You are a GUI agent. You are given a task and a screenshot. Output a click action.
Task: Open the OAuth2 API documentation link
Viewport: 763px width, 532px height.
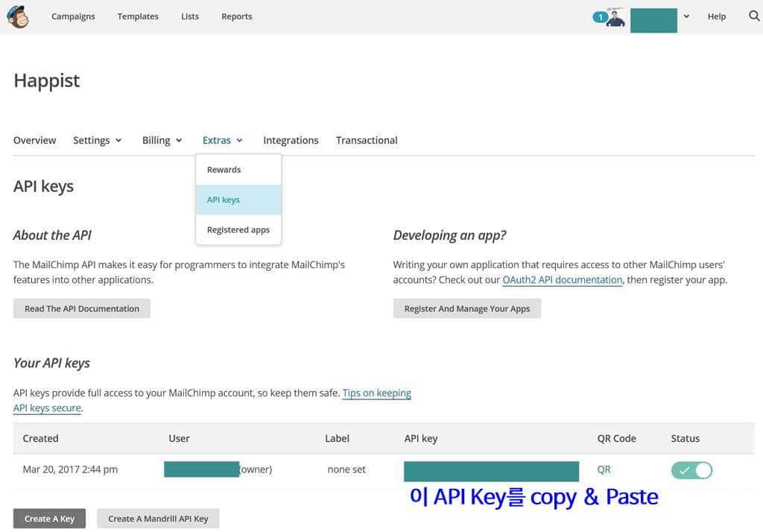pyautogui.click(x=562, y=279)
